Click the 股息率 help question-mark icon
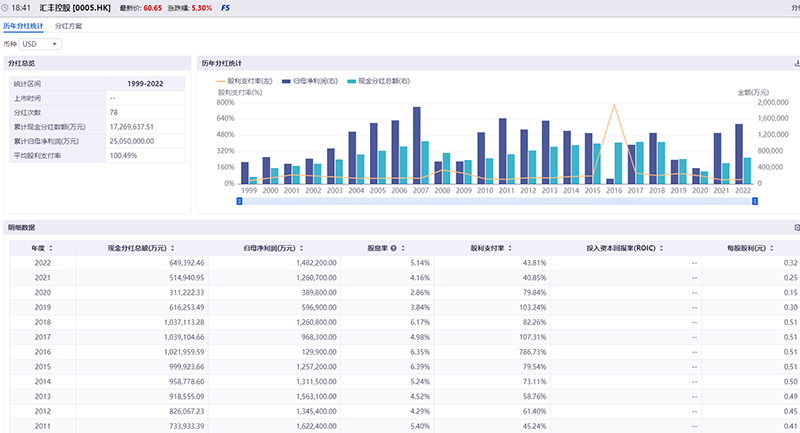This screenshot has width=800, height=433. [x=393, y=247]
